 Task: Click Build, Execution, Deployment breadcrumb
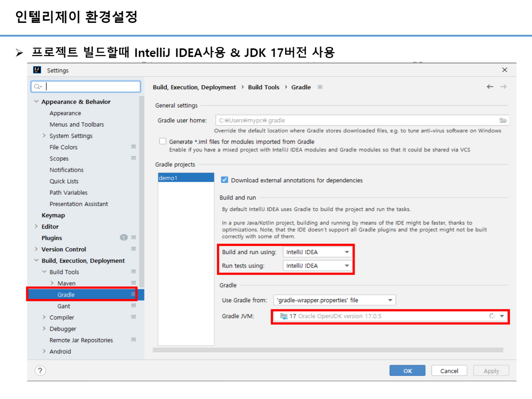coord(194,87)
